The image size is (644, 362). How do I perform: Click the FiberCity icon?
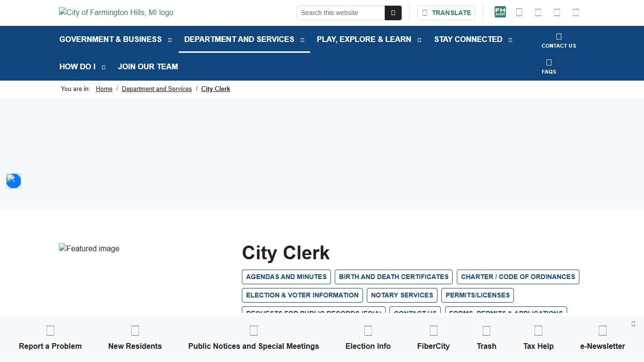pos(433,330)
